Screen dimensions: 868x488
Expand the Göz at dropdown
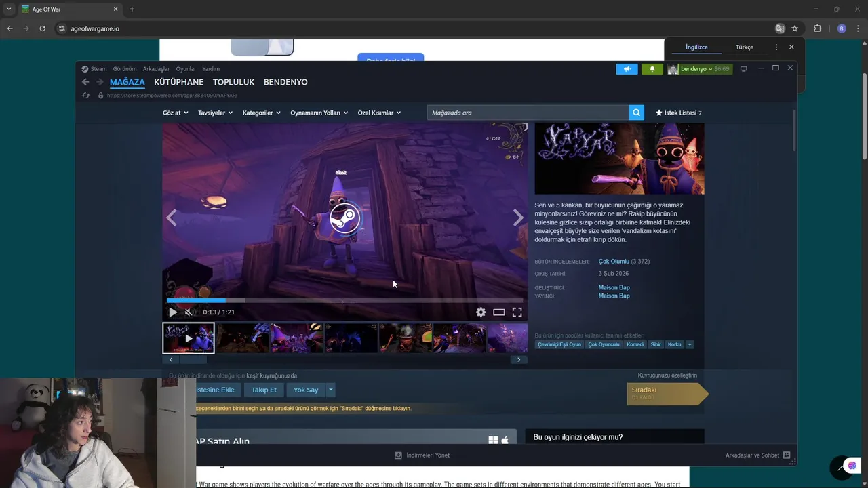(x=175, y=113)
